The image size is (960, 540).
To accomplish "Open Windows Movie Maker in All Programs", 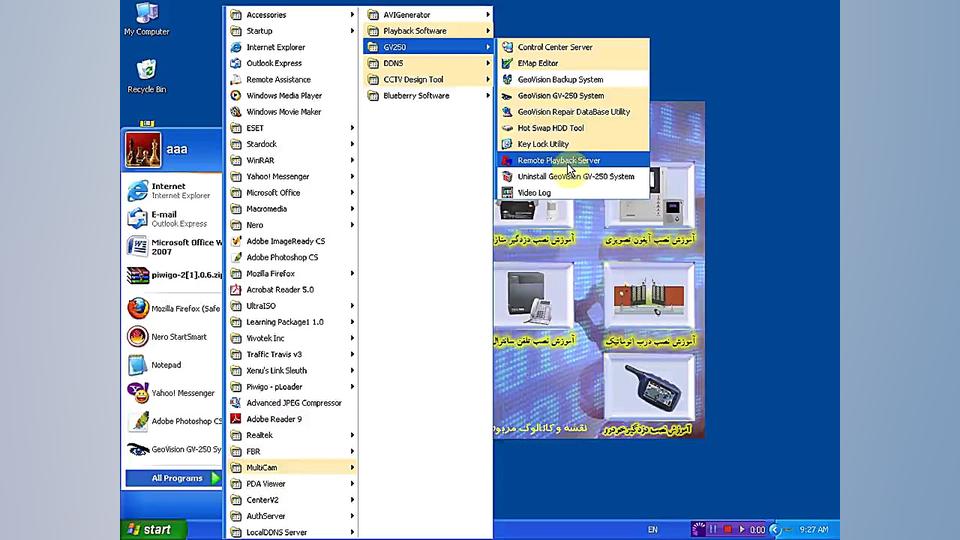I will tap(291, 112).
